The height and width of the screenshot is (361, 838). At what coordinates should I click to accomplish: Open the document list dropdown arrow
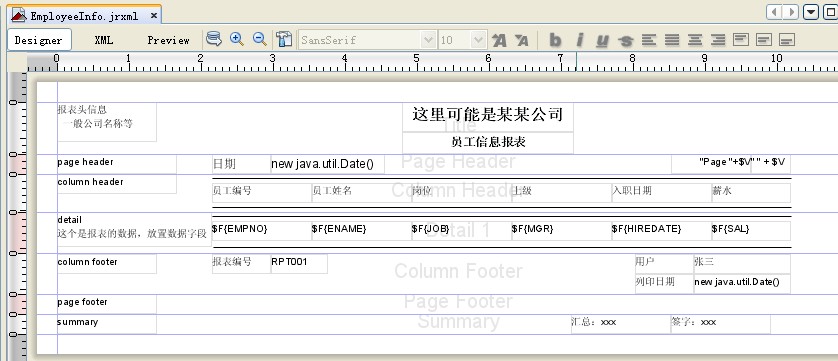click(811, 12)
